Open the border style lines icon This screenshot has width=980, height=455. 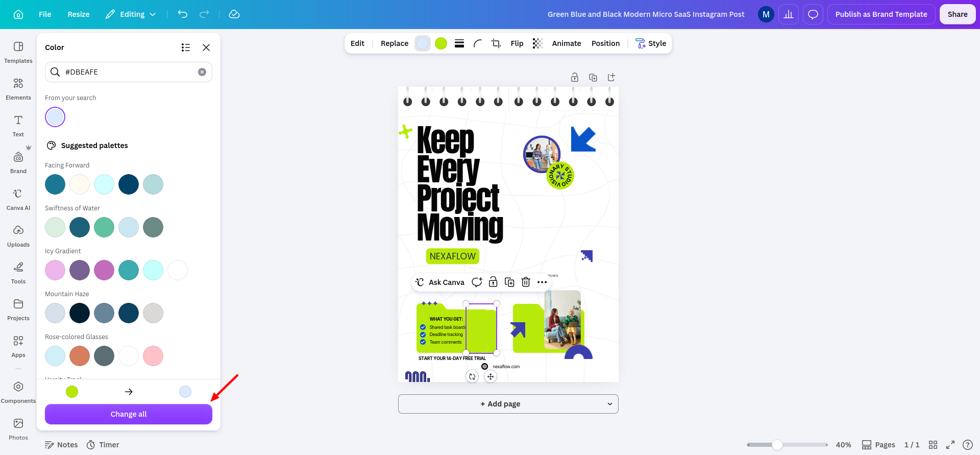(x=459, y=43)
